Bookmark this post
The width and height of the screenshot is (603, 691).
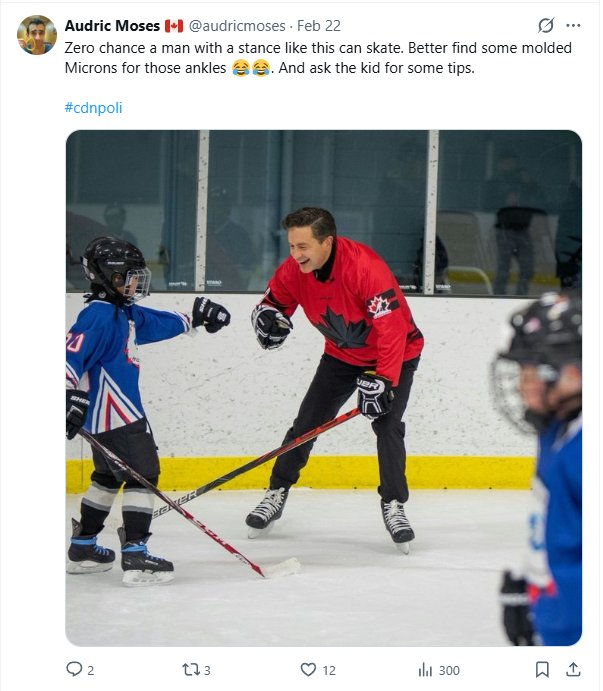542,669
